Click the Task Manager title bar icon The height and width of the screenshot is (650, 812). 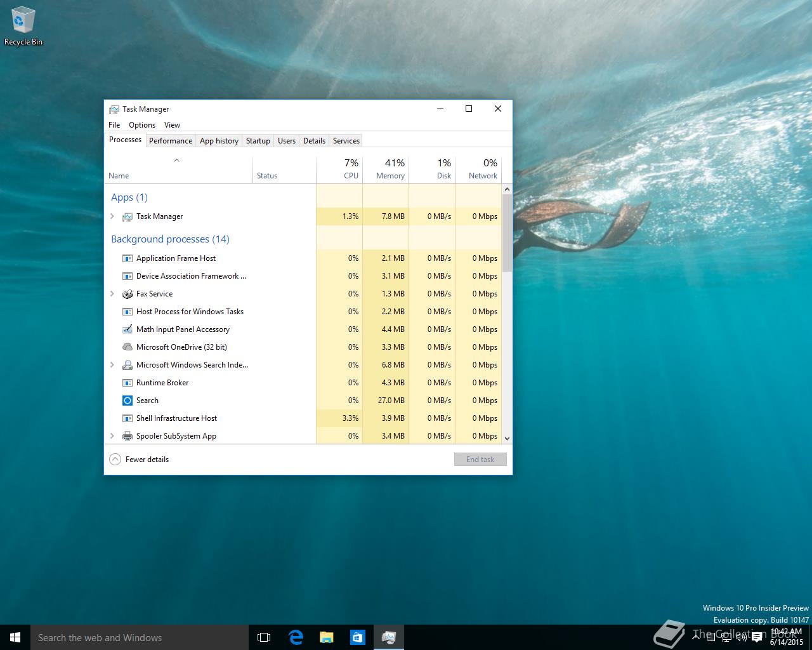(x=114, y=109)
